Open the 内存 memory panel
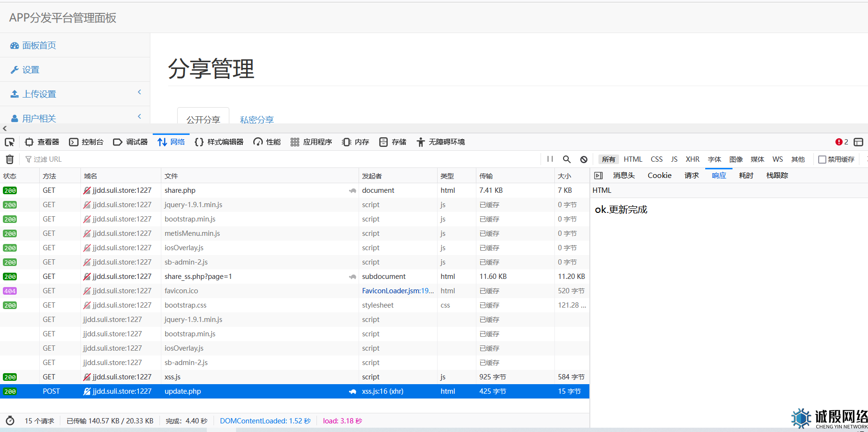Viewport: 868px width, 432px height. click(356, 142)
